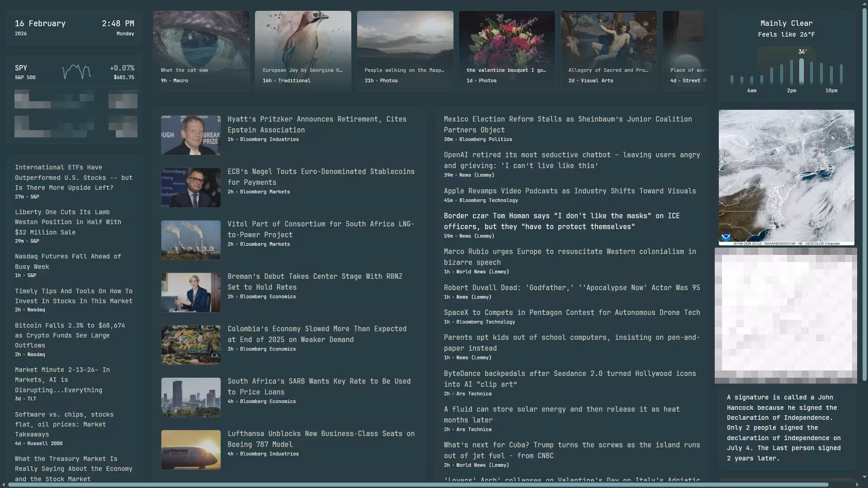Open Robert Duvall Dead headline
The width and height of the screenshot is (868, 488).
[x=571, y=288]
